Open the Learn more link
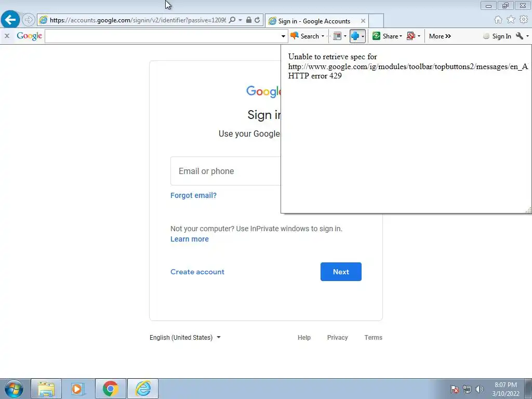 point(189,239)
